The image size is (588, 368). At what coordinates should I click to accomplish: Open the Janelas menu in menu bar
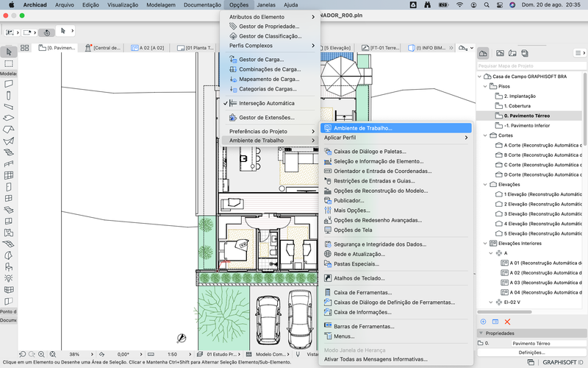pyautogui.click(x=266, y=4)
